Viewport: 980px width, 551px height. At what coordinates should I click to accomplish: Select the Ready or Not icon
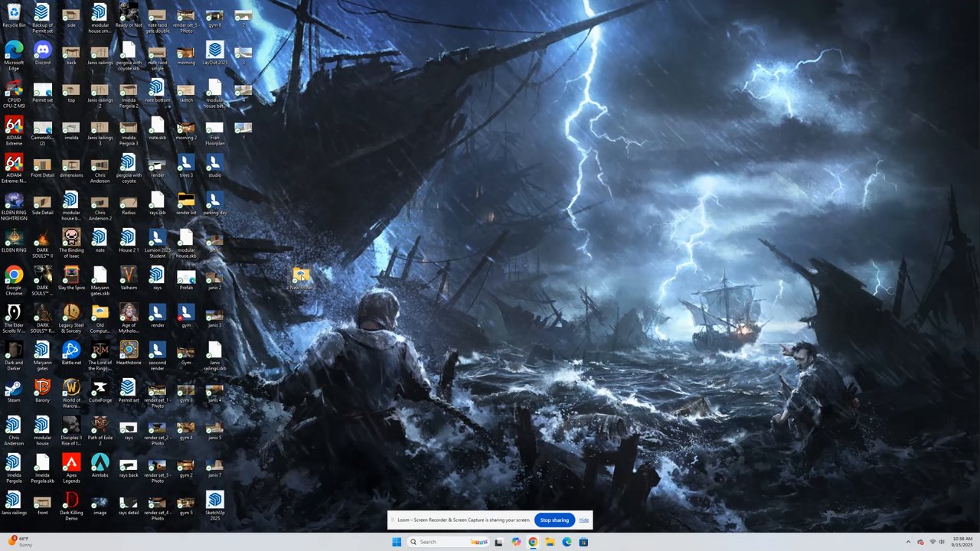[x=129, y=15]
